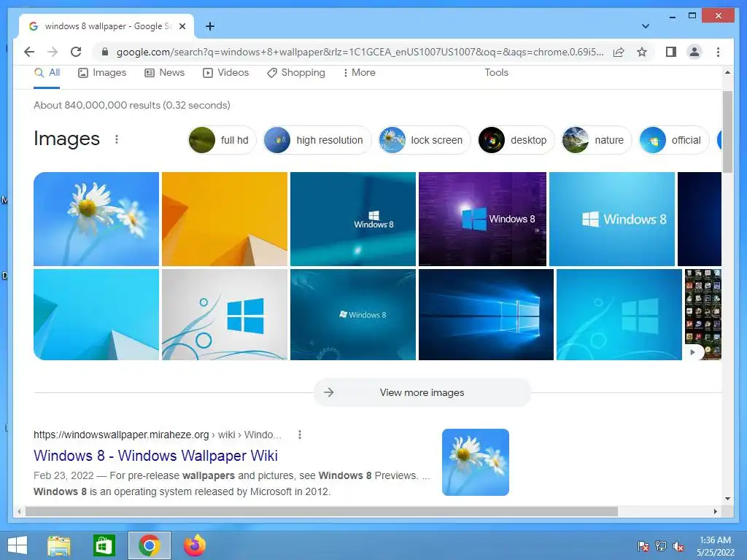747x560 pixels.
Task: Open Windows 8 - Windows Wallpaper Wiki link
Action: pos(155,456)
